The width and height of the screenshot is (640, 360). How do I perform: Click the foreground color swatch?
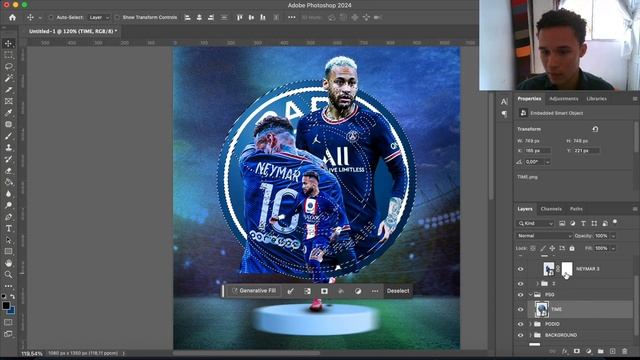click(6, 306)
